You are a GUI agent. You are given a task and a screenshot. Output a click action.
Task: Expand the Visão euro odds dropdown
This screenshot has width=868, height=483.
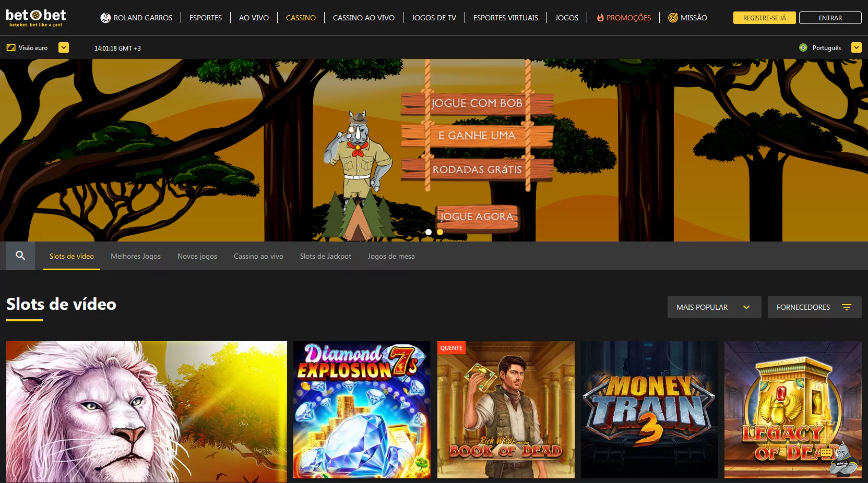coord(64,47)
